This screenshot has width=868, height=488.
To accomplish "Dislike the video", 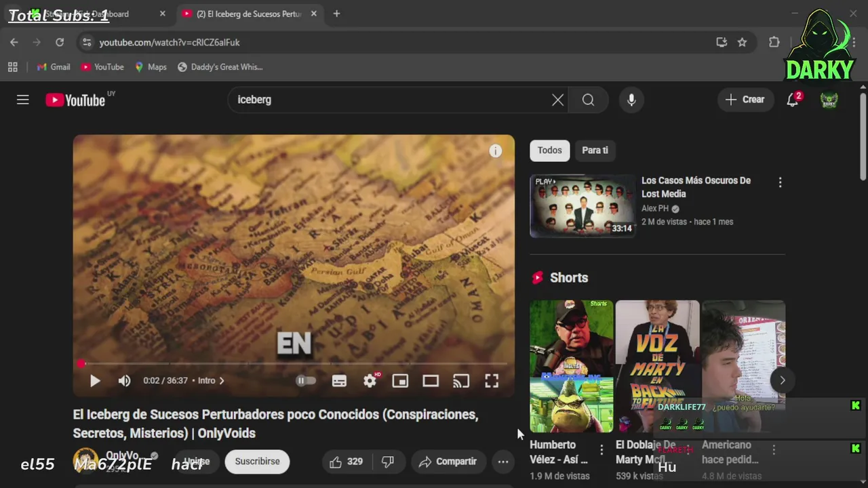I will coord(388,462).
